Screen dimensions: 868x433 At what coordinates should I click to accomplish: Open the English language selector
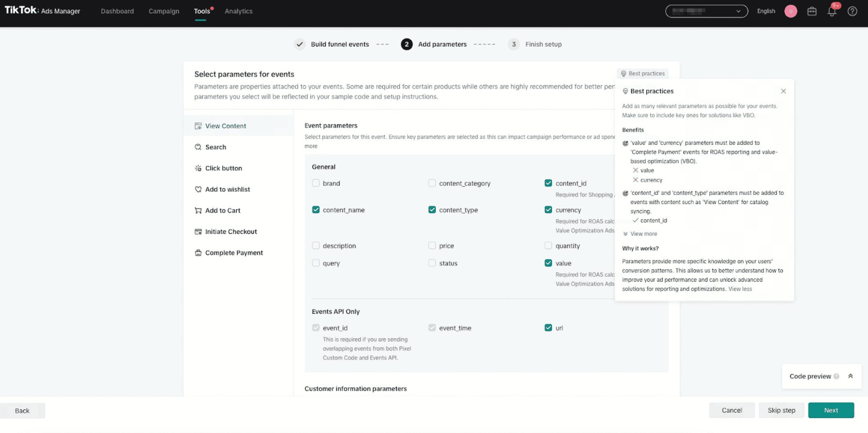pyautogui.click(x=766, y=11)
